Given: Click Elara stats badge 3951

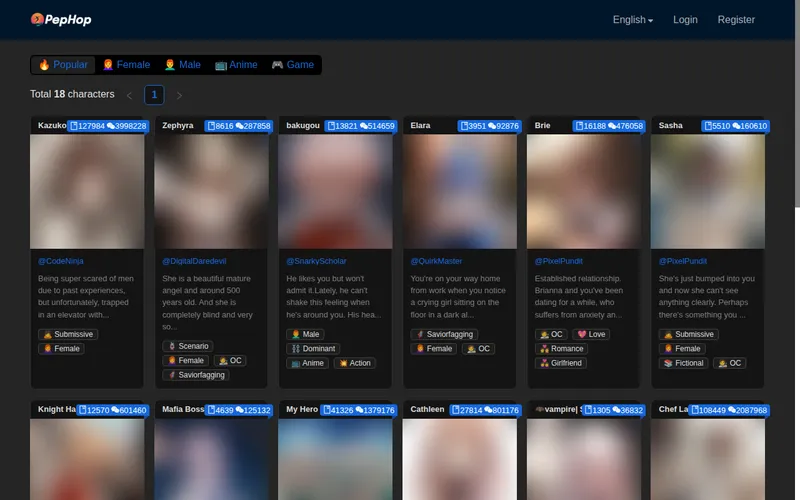Looking at the screenshot, I should click(489, 126).
